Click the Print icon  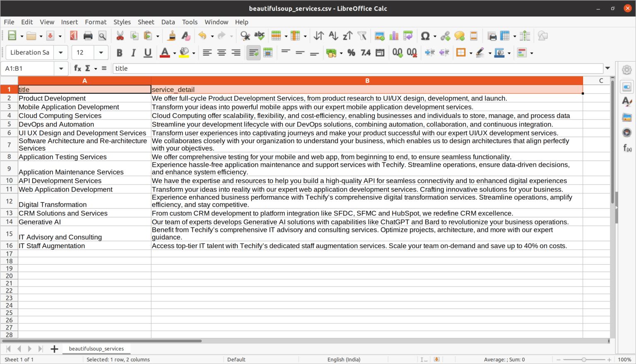coord(88,36)
